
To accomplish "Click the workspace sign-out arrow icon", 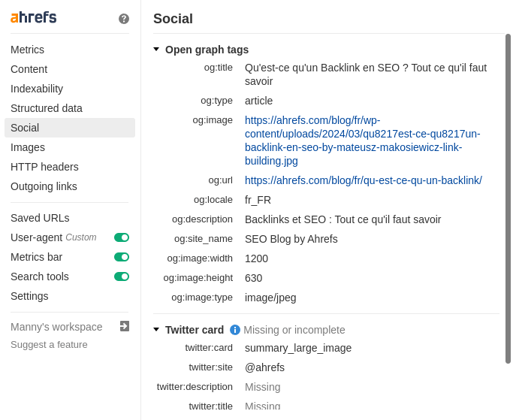I will (125, 326).
